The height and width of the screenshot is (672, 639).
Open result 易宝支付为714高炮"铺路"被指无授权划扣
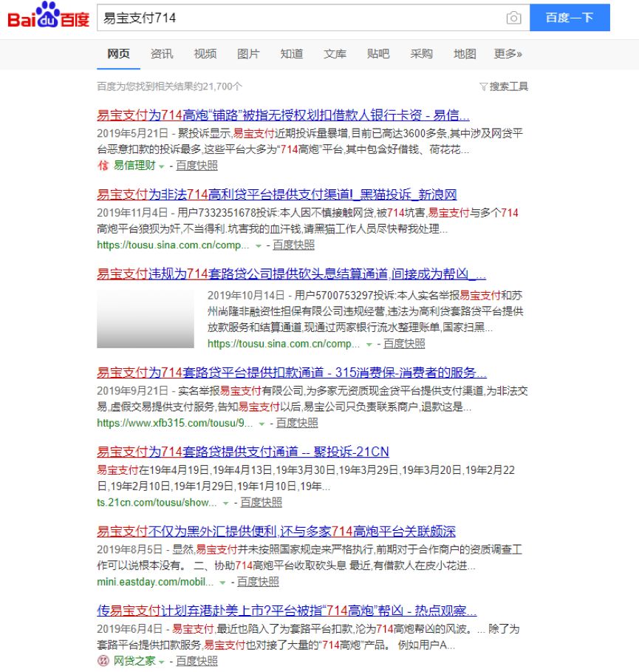tap(283, 115)
